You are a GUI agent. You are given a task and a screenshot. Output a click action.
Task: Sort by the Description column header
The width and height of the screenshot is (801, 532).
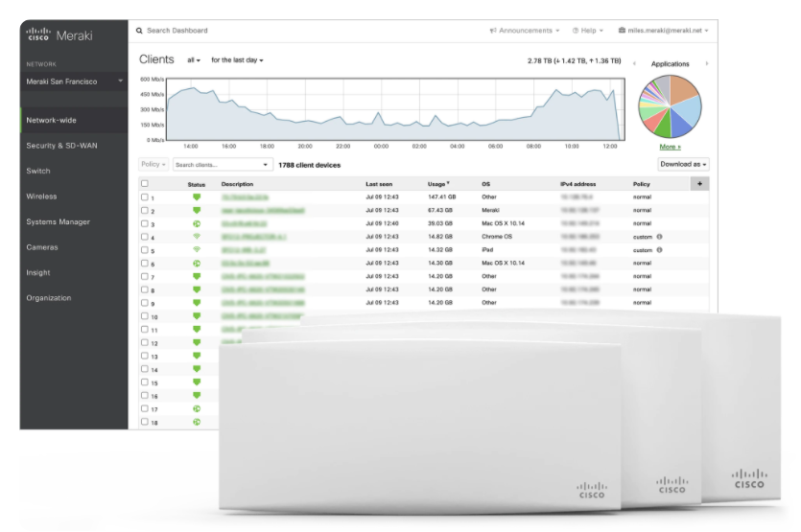(237, 184)
